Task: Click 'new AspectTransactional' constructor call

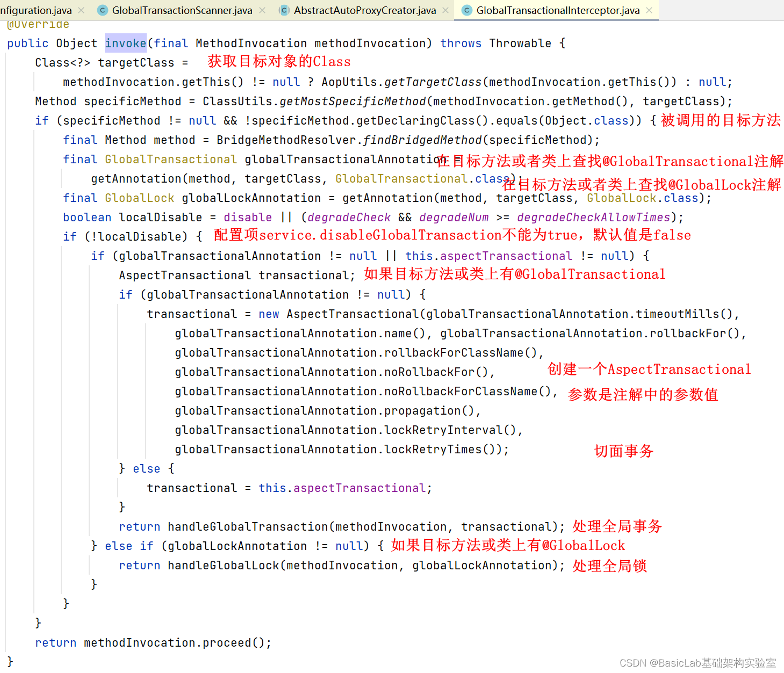Action: (338, 314)
